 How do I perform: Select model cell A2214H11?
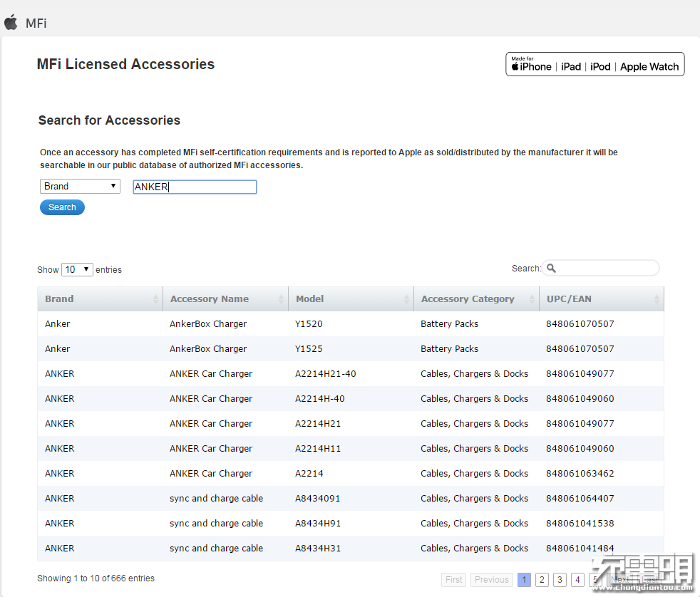pos(318,449)
